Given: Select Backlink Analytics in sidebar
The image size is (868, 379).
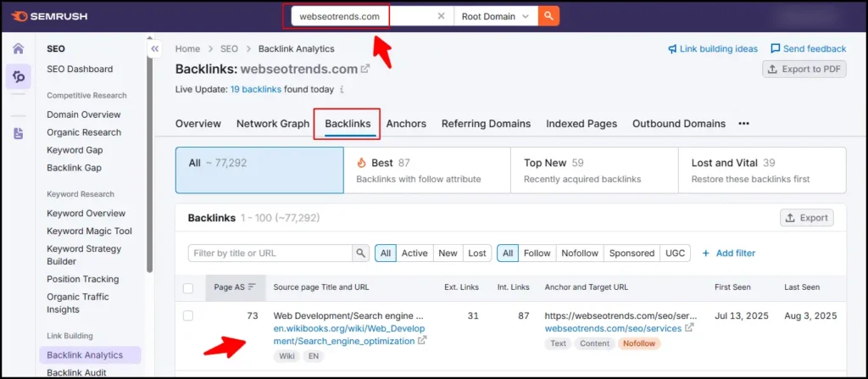Looking at the screenshot, I should click(90, 355).
